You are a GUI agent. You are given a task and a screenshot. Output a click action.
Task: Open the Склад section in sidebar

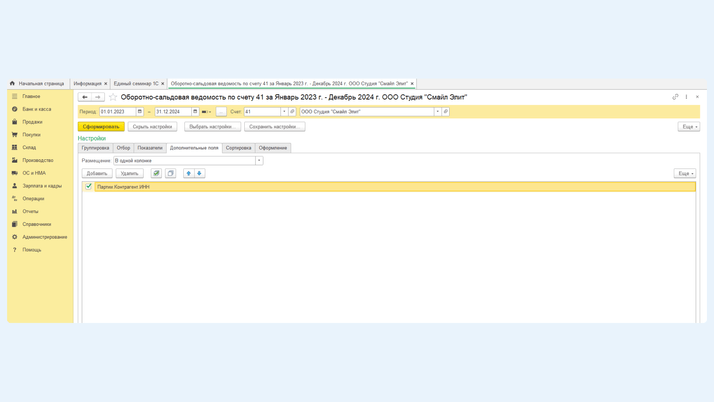tap(29, 147)
